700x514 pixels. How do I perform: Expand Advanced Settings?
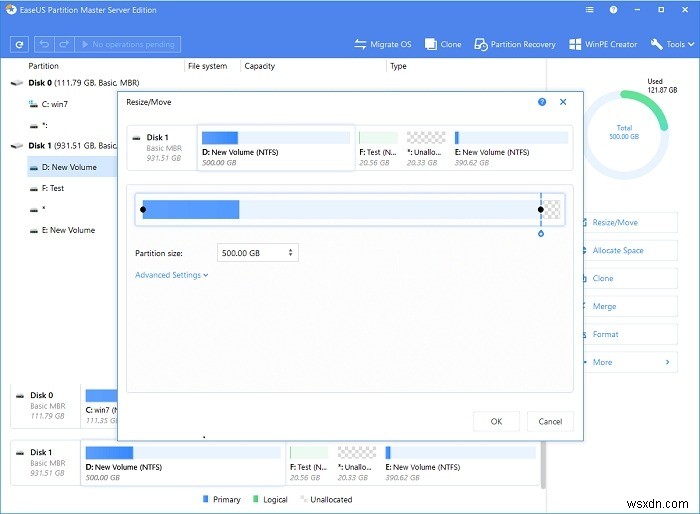point(171,275)
